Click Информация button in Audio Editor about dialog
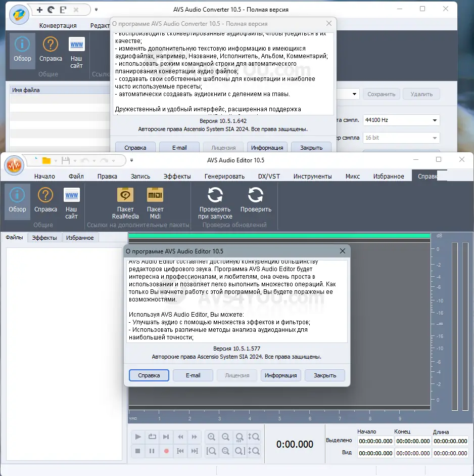Image resolution: width=474 pixels, height=476 pixels. click(281, 375)
